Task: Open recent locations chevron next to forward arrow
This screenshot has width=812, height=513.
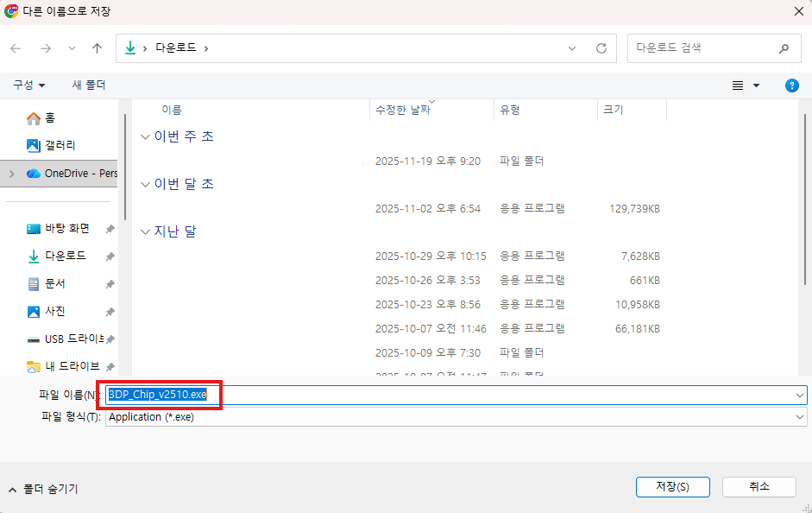Action: (x=72, y=48)
